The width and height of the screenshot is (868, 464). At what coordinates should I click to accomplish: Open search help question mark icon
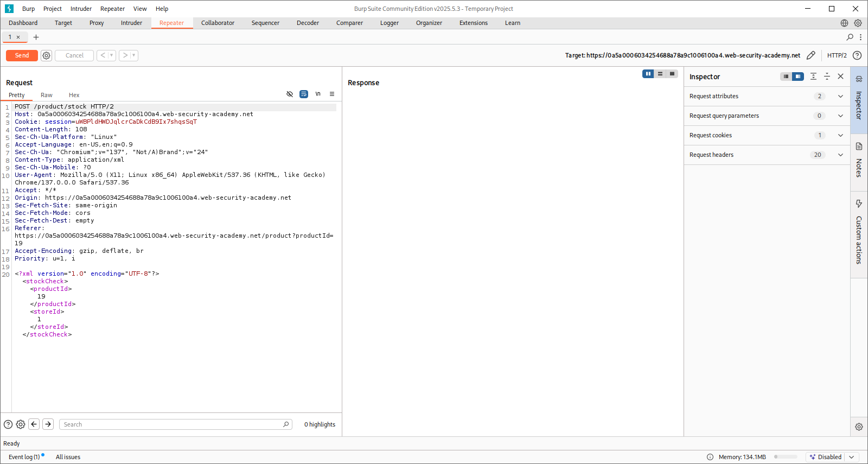8,424
